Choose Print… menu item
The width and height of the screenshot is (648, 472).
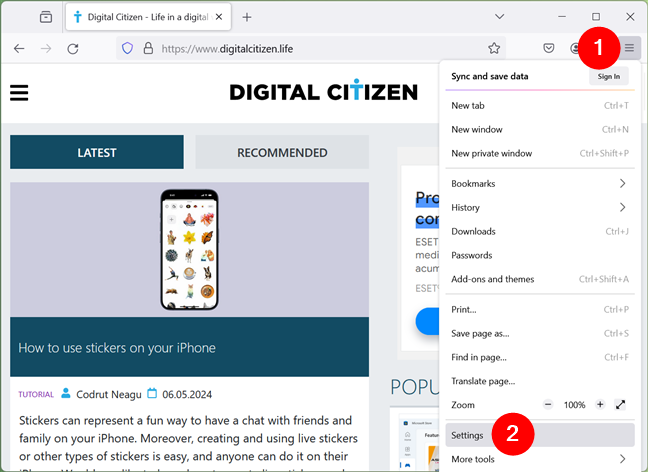pyautogui.click(x=540, y=310)
